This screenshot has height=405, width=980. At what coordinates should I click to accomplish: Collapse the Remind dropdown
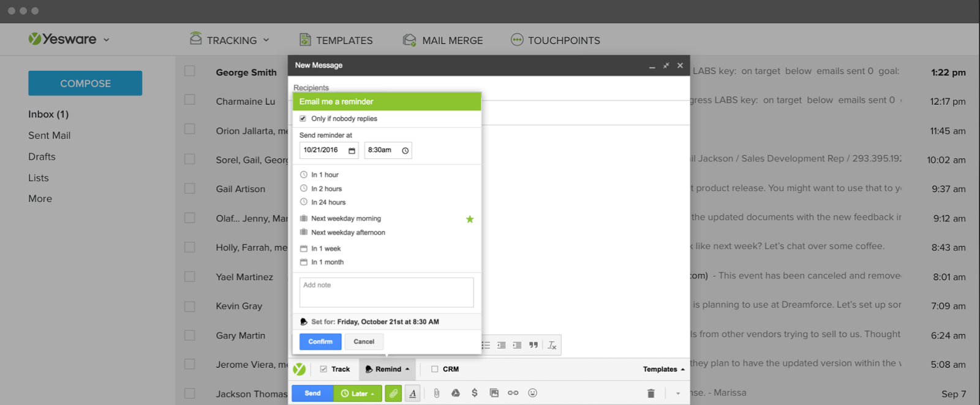tap(407, 369)
